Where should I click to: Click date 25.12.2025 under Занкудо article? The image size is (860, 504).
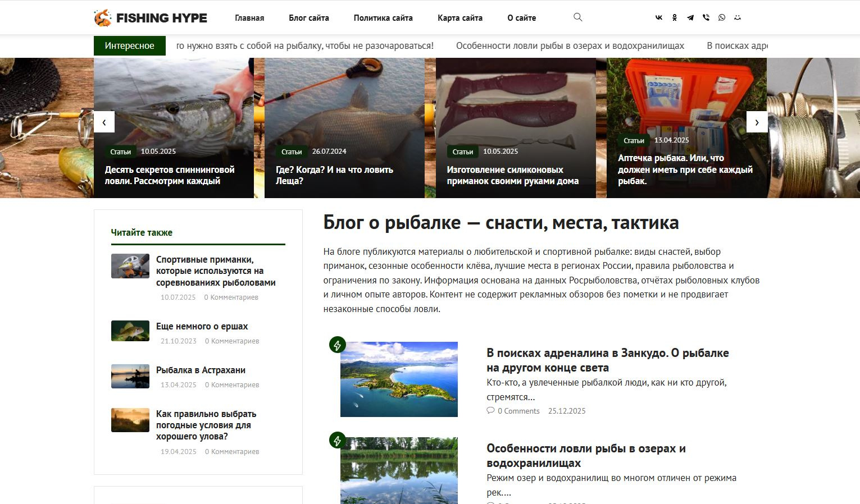(567, 411)
